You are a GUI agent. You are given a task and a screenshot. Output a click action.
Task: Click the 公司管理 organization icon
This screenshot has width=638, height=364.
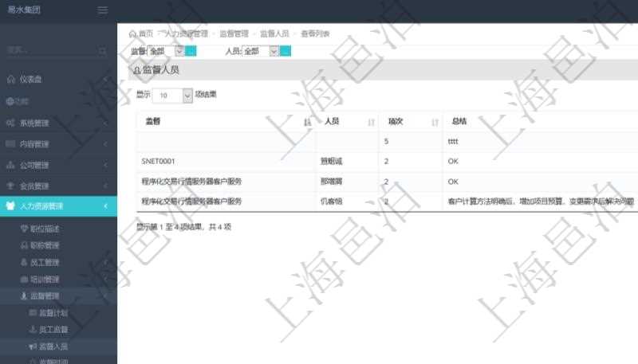[x=10, y=165]
